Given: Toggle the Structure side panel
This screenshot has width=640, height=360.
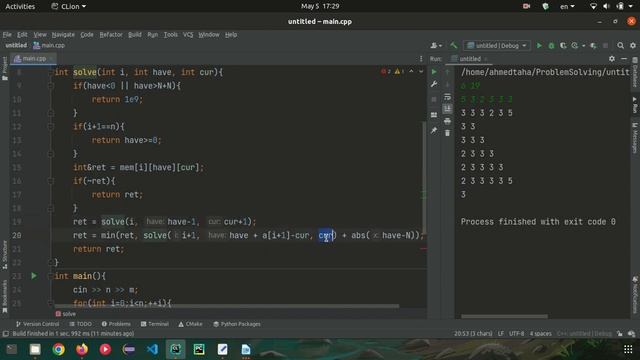Looking at the screenshot, I should pos(4,255).
